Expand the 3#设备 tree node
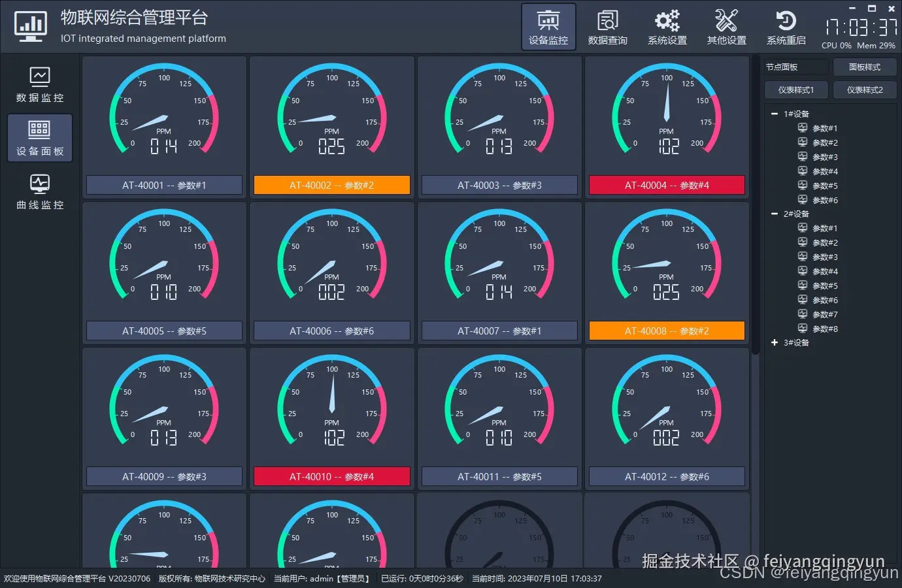 [x=775, y=342]
